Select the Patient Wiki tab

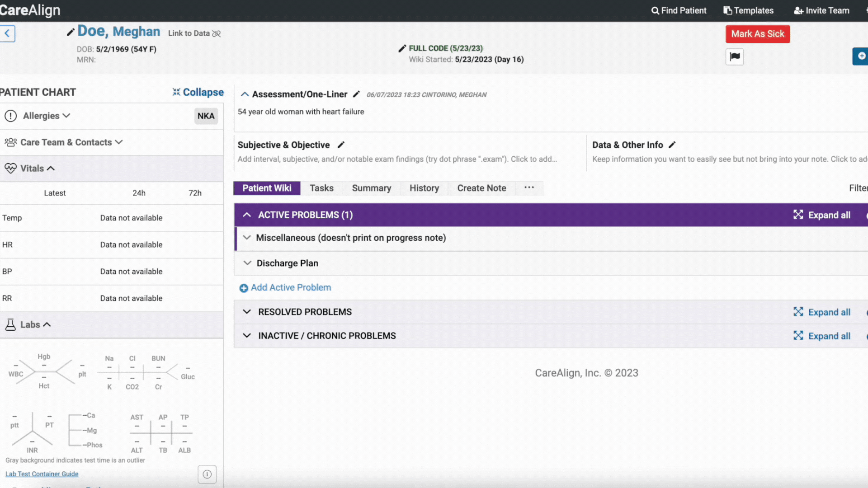click(267, 188)
